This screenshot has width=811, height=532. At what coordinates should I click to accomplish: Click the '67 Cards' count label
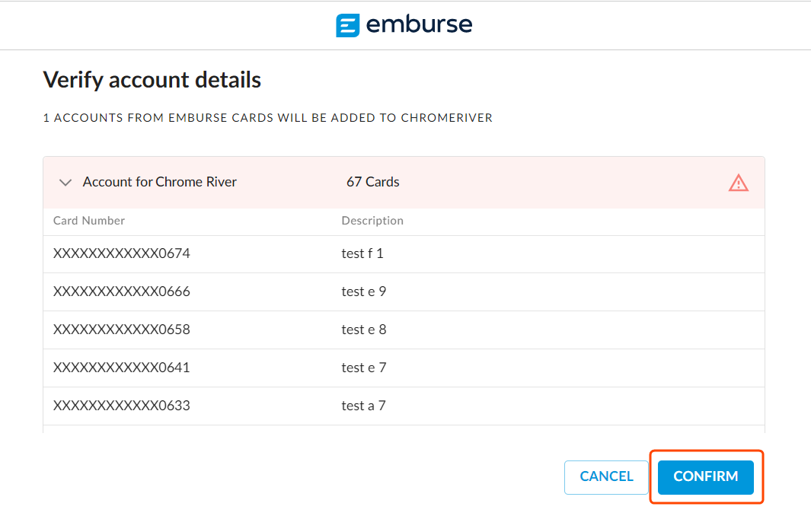[x=373, y=183]
